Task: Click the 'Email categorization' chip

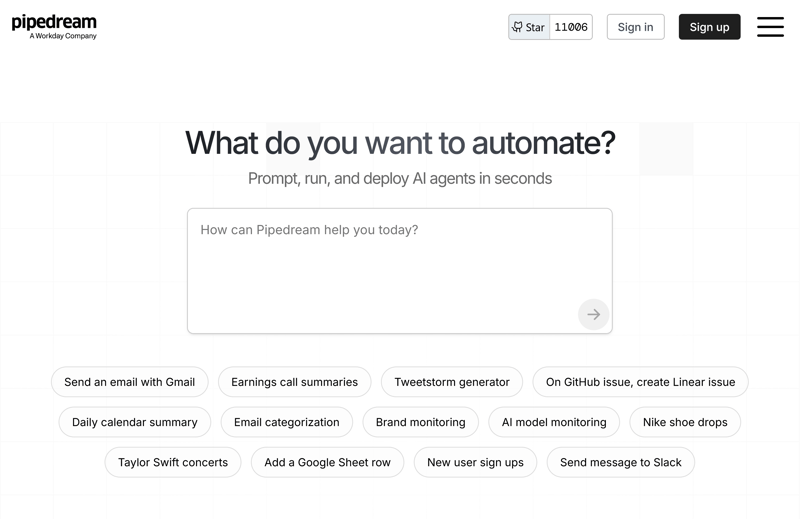Action: pos(286,422)
